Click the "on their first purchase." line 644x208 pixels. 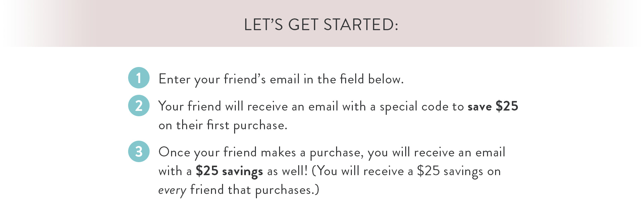[223, 126]
